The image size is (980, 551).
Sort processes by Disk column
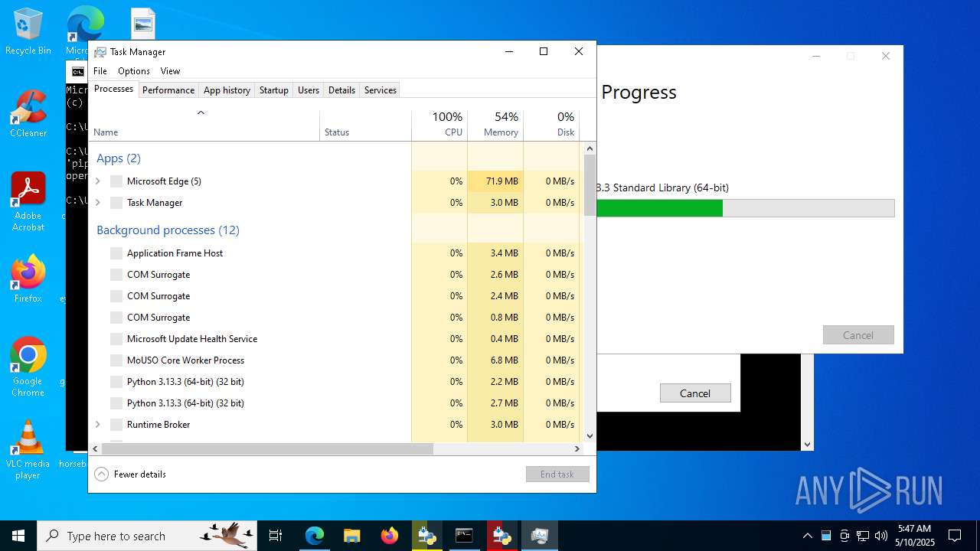(x=551, y=124)
